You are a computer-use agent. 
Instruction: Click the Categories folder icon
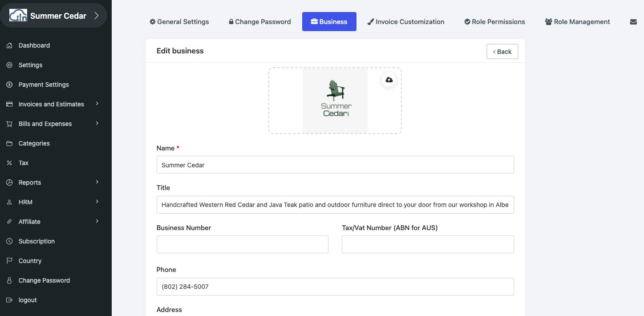[9, 143]
